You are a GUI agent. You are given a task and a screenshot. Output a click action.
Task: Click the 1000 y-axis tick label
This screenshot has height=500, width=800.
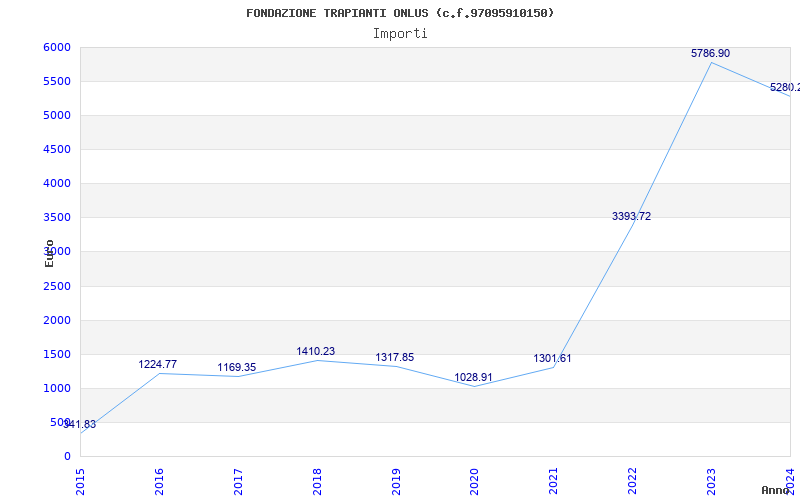pos(57,388)
